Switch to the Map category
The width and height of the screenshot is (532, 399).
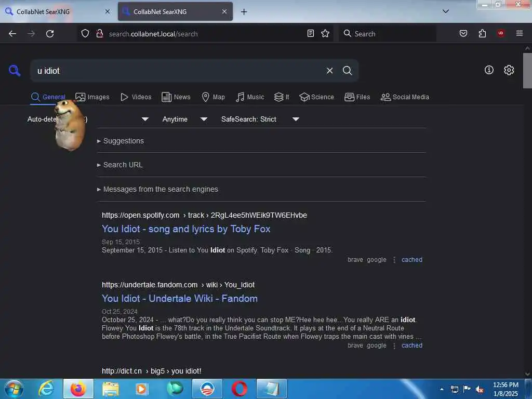(x=213, y=97)
